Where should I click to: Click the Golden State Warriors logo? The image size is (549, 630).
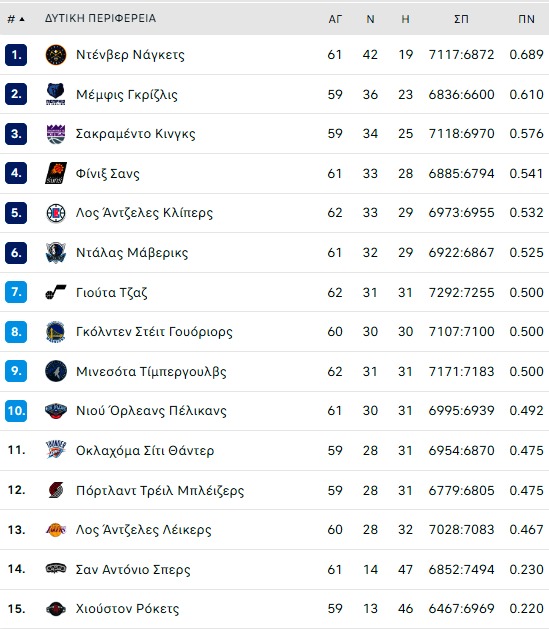click(x=55, y=332)
